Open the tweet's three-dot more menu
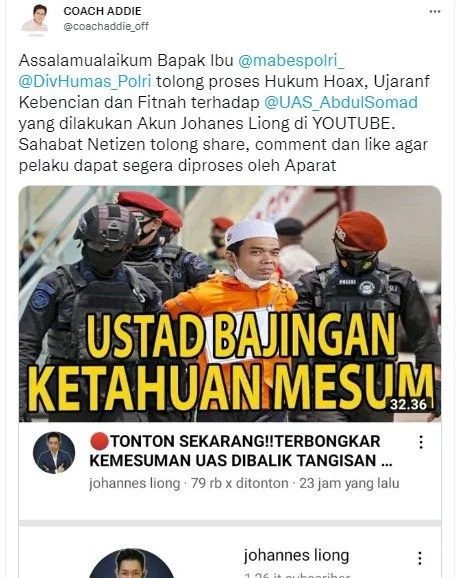The width and height of the screenshot is (456, 578). pyautogui.click(x=435, y=12)
